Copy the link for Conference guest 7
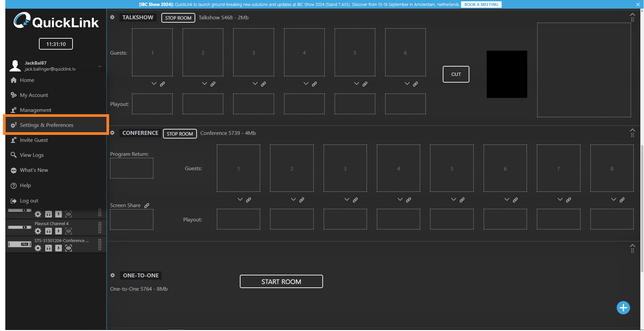 (568, 200)
